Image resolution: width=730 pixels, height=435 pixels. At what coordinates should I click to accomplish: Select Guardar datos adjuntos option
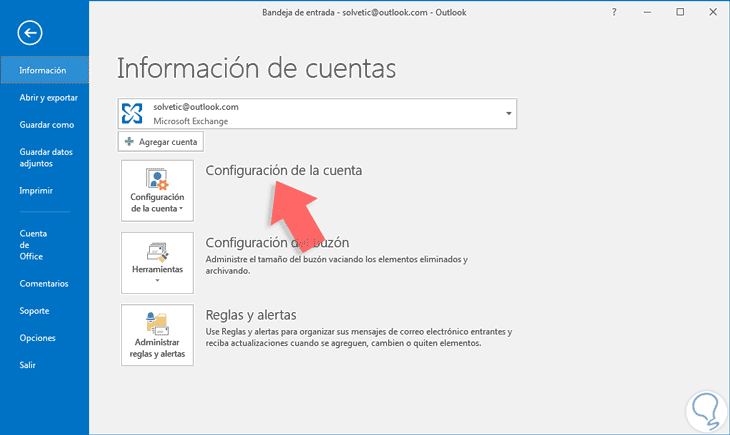46,157
